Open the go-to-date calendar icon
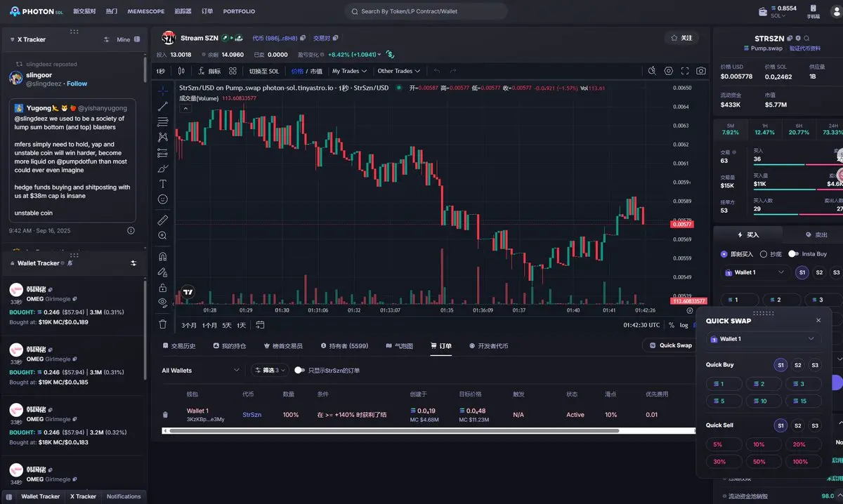Screen dimensions: 843x504 (x=260, y=325)
